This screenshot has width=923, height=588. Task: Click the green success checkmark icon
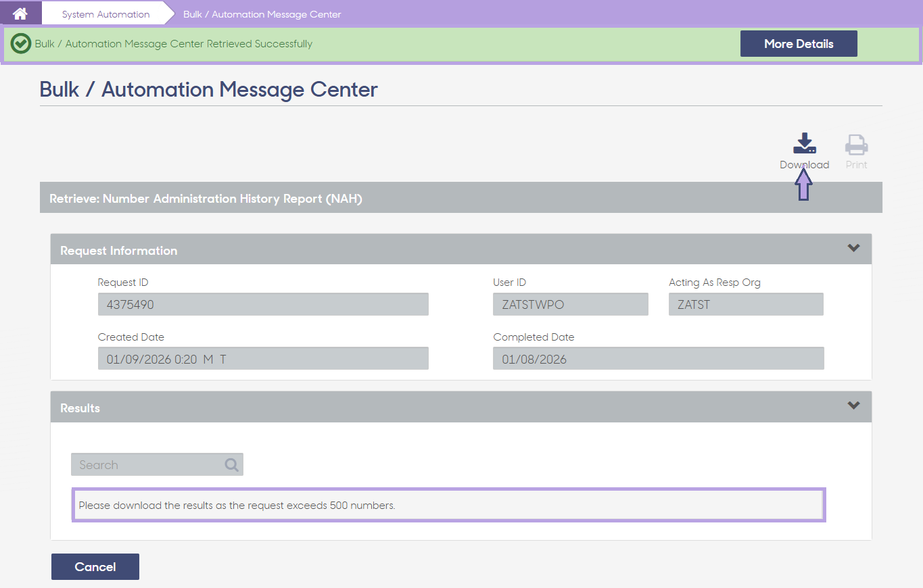pos(21,44)
